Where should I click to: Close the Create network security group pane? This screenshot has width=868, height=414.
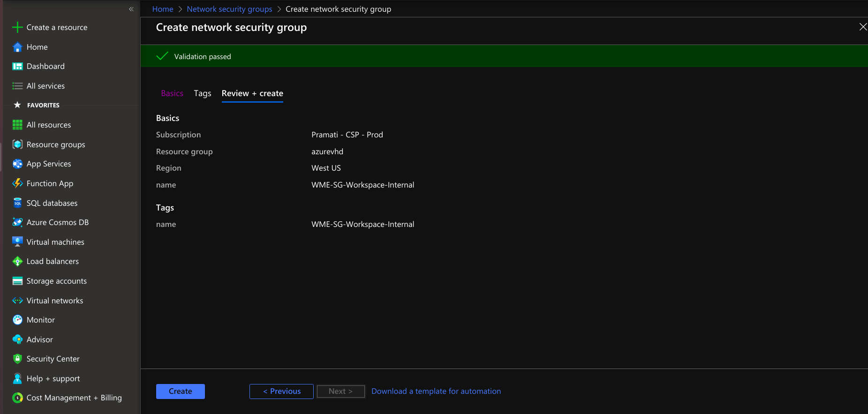point(862,27)
